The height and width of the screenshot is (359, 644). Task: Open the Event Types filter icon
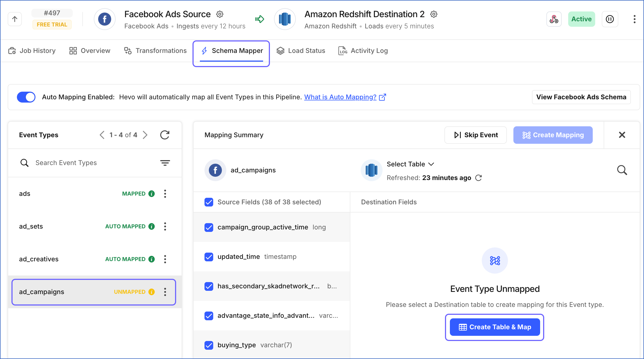(x=165, y=163)
